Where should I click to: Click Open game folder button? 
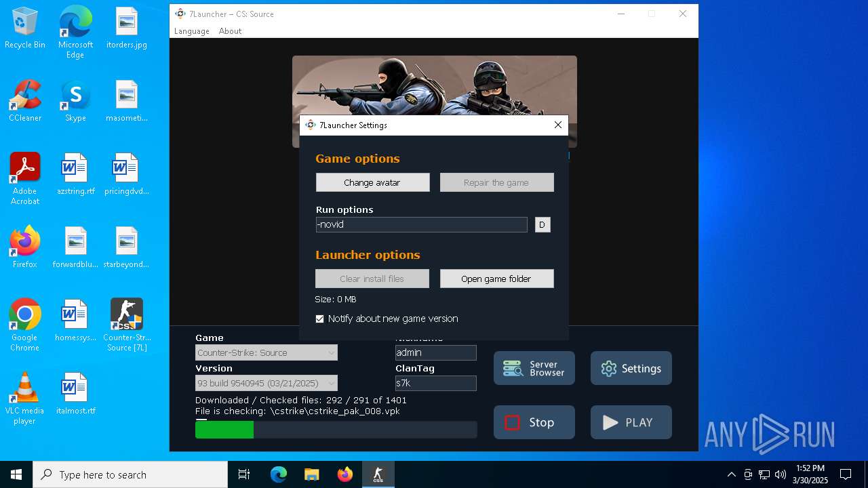(x=496, y=279)
